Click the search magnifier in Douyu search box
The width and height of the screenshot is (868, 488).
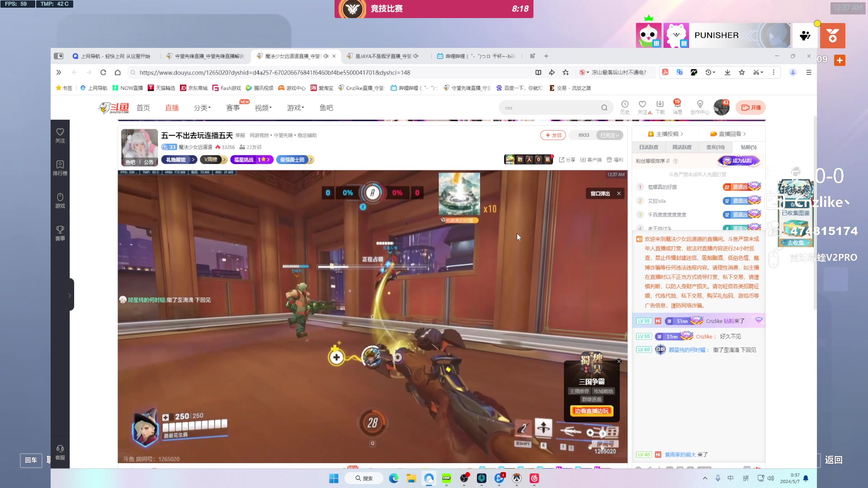(x=604, y=108)
